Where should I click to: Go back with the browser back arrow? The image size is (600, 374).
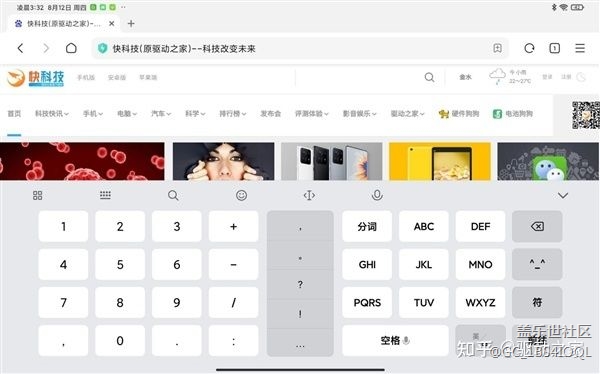(21, 48)
